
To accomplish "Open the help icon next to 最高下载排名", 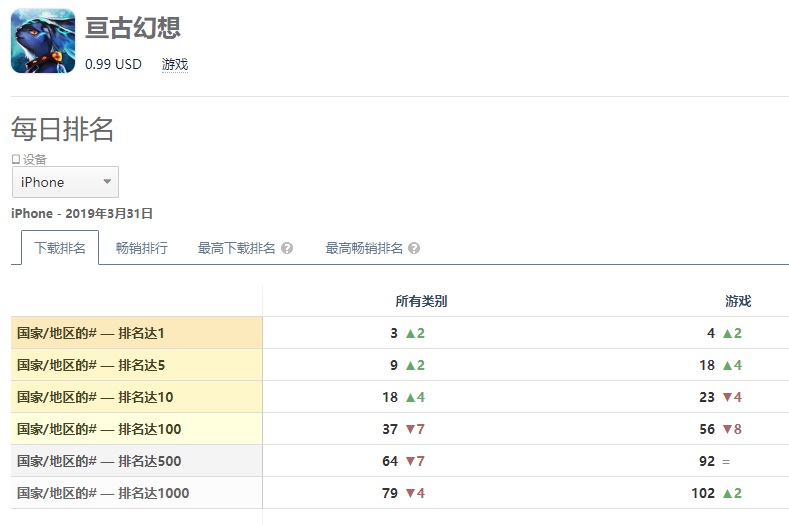I will (x=287, y=248).
